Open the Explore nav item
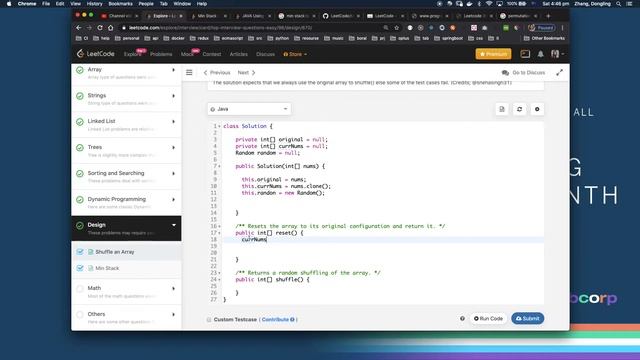The image size is (640, 360). (x=132, y=54)
